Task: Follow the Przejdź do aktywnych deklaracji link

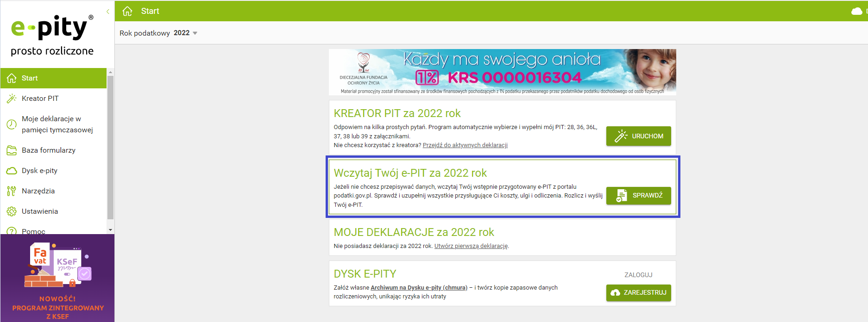Action: pyautogui.click(x=465, y=145)
